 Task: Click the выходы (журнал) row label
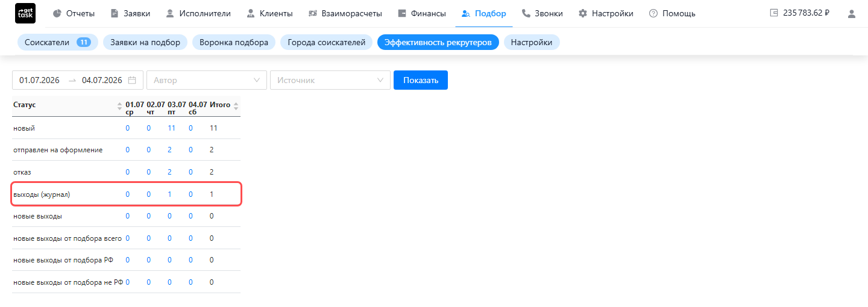42,194
